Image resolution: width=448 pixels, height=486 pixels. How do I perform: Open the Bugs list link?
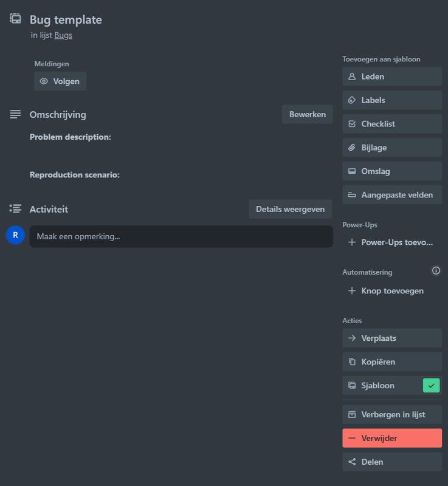(63, 35)
